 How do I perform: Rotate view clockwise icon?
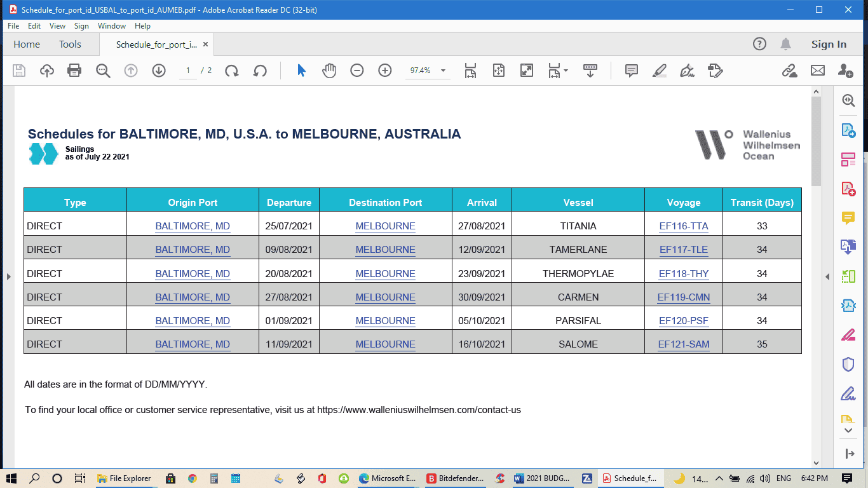(232, 71)
